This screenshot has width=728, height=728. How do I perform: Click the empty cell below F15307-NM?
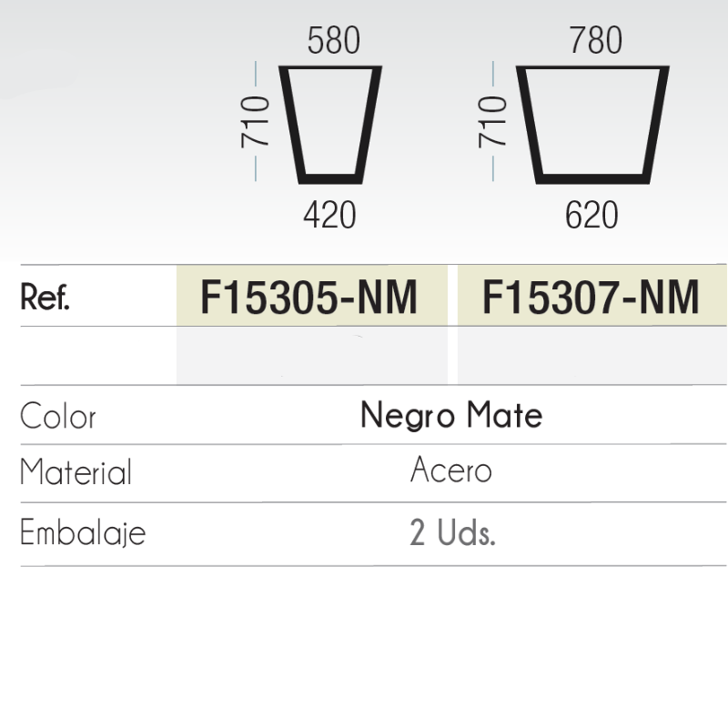click(591, 356)
